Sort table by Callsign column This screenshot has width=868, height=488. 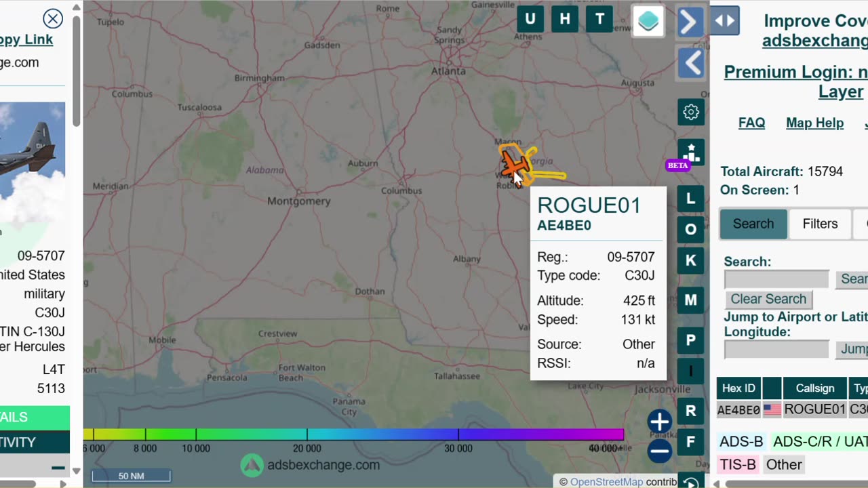pyautogui.click(x=814, y=388)
